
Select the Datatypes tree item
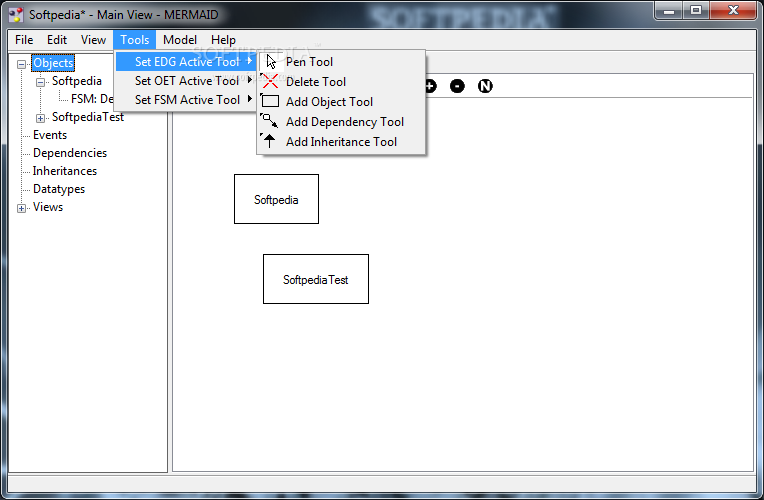click(x=58, y=189)
